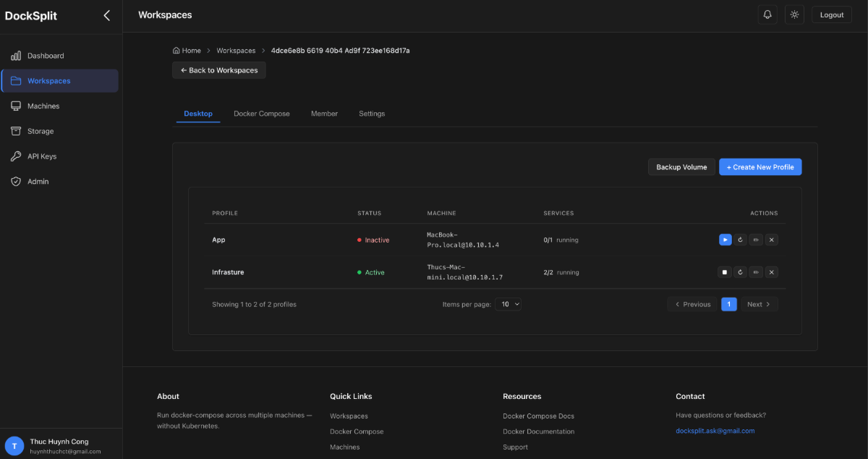
Task: Email docksplit.ask@gmail.com via the contact link
Action: click(x=715, y=431)
